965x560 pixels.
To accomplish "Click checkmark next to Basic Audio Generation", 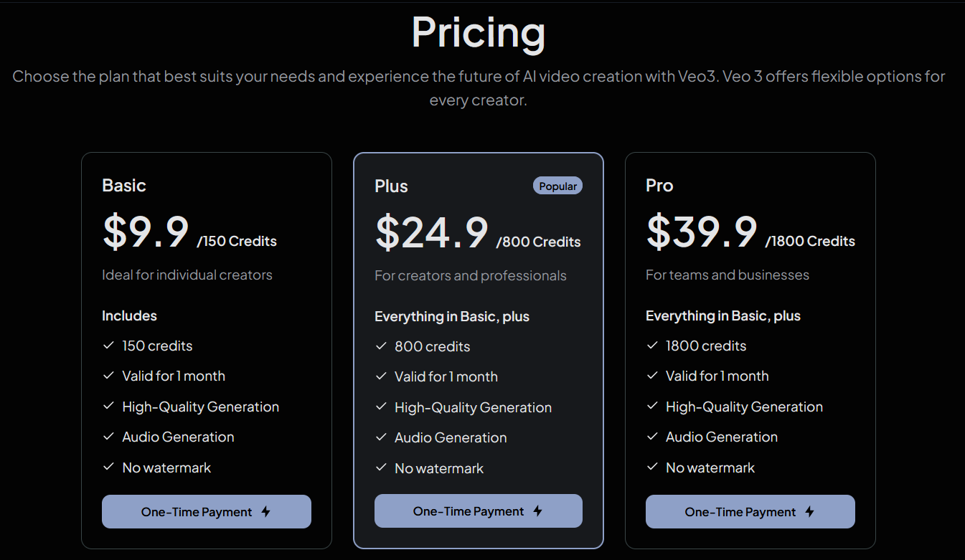I will point(108,437).
